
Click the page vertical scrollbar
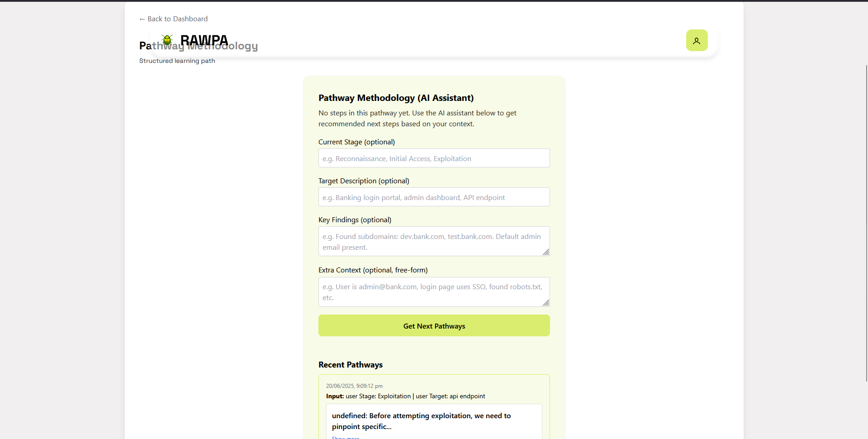(866, 223)
